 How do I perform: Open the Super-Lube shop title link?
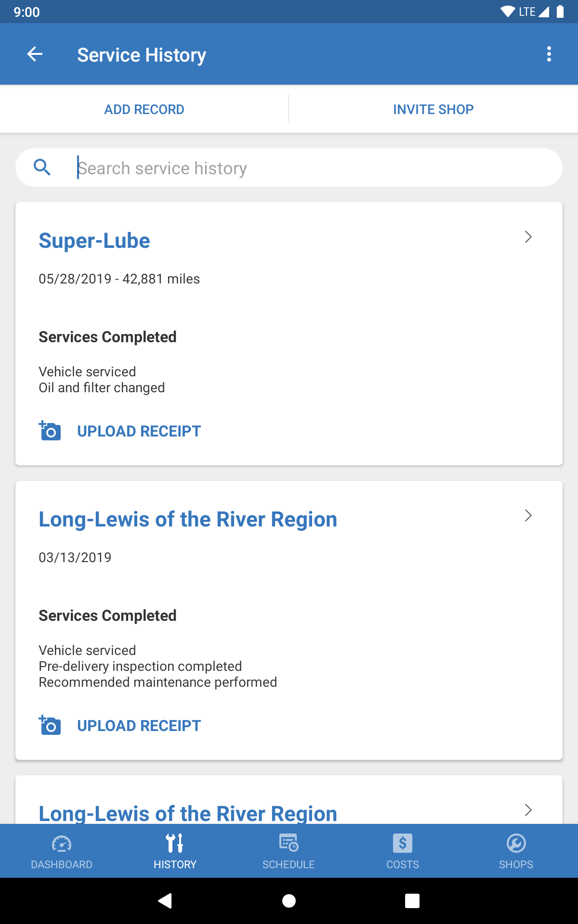pos(94,241)
